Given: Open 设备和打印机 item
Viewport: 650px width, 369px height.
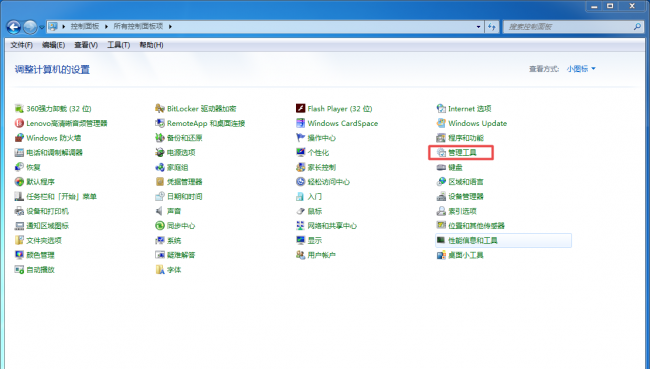Looking at the screenshot, I should [x=41, y=211].
